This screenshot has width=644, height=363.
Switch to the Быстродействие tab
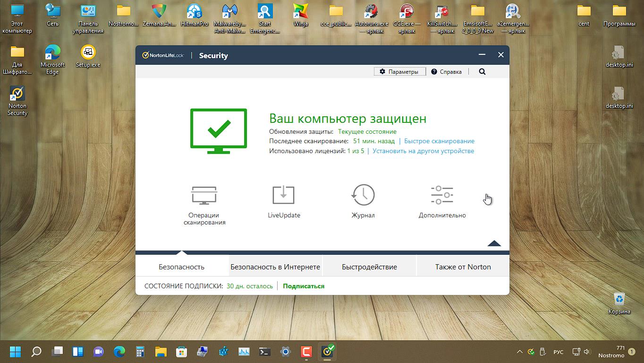[369, 267]
